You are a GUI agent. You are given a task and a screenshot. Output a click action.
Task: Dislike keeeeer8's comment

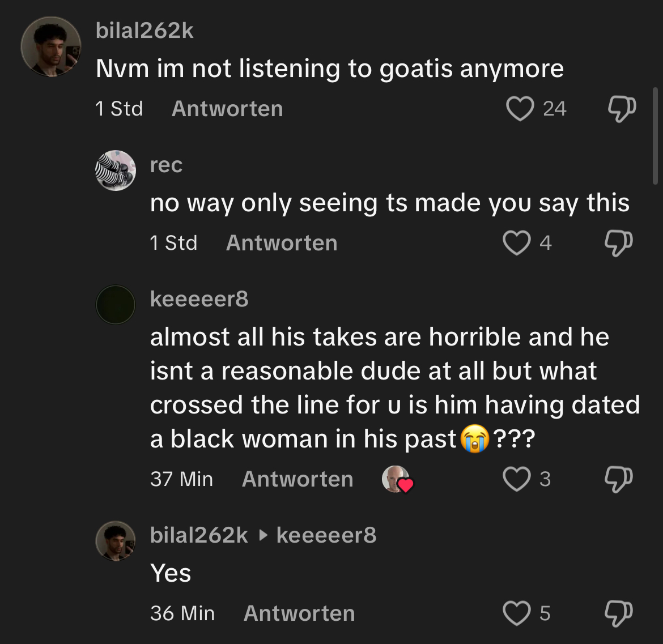[x=619, y=479]
